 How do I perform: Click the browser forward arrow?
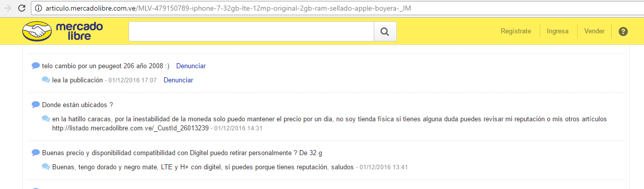[7, 8]
